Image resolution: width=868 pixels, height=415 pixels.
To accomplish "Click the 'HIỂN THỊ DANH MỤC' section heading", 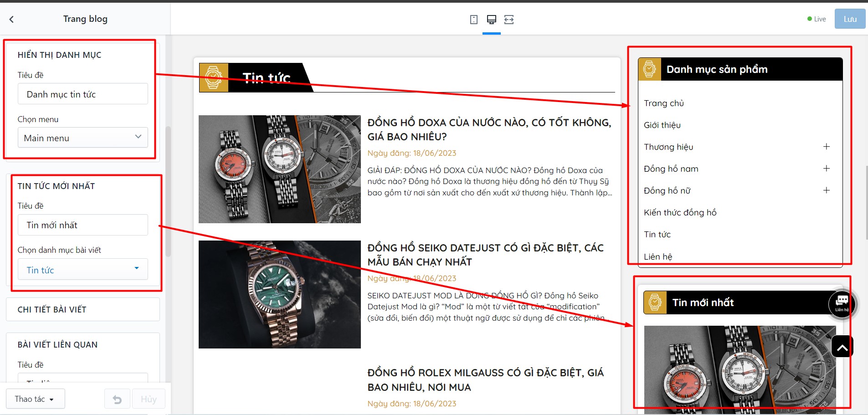I will (x=60, y=55).
